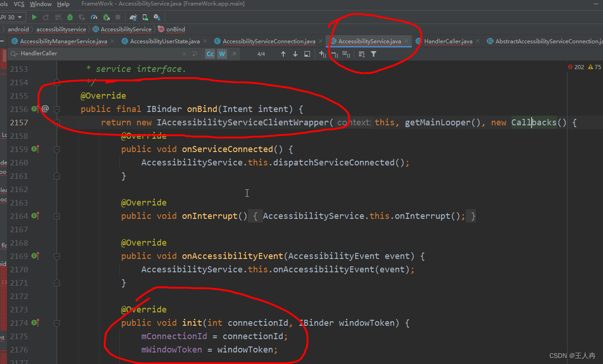Click the 202 errors indicator
This screenshot has height=364, width=603.
coord(576,67)
